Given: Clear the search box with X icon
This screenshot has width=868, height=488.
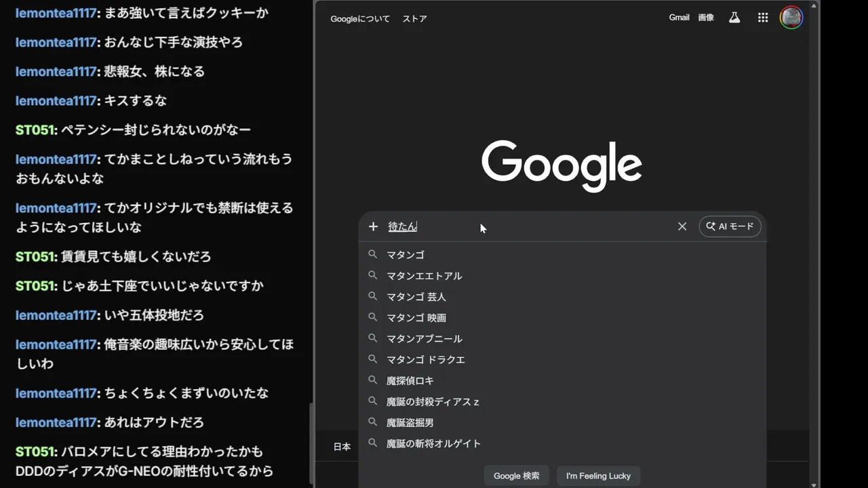Looking at the screenshot, I should [682, 226].
